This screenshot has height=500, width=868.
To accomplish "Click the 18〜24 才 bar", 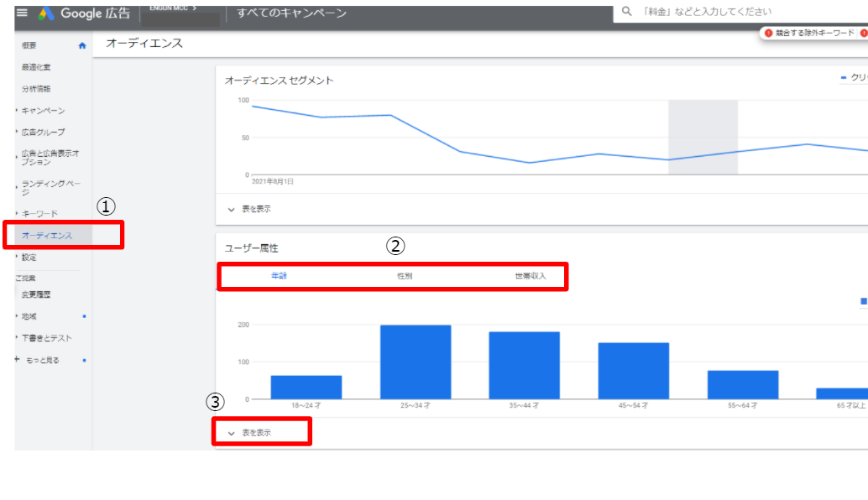I will (306, 388).
